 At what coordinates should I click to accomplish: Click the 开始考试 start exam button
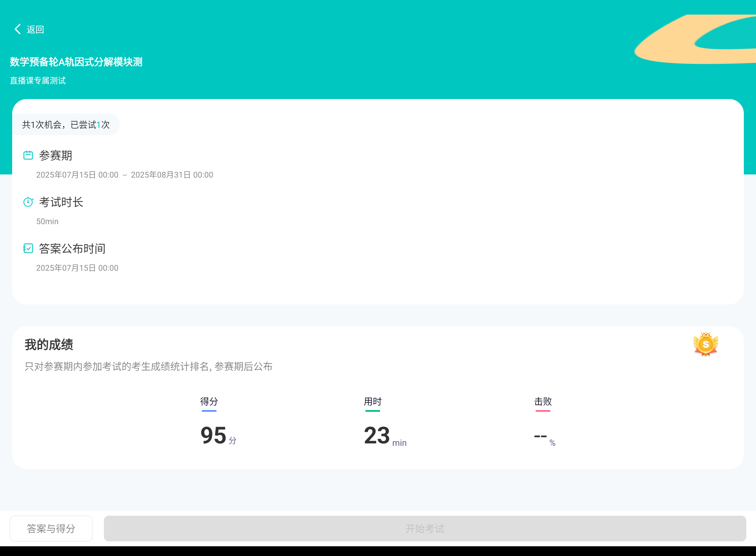pos(425,529)
